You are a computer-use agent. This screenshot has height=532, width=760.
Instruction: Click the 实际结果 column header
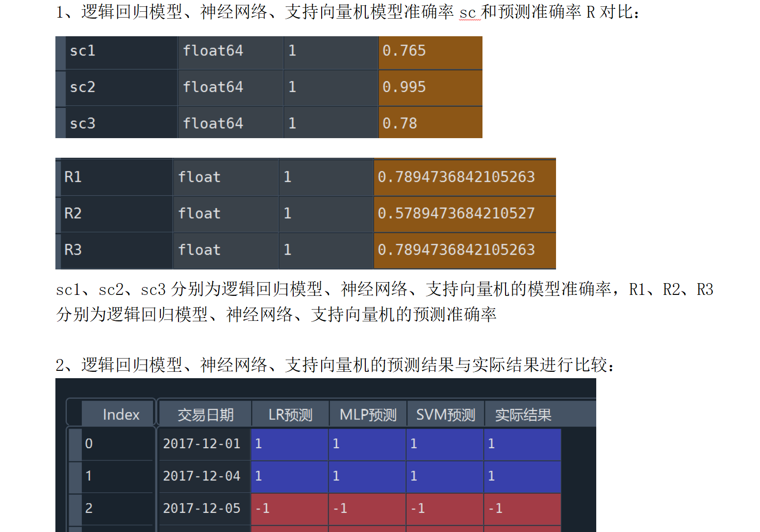tap(523, 414)
